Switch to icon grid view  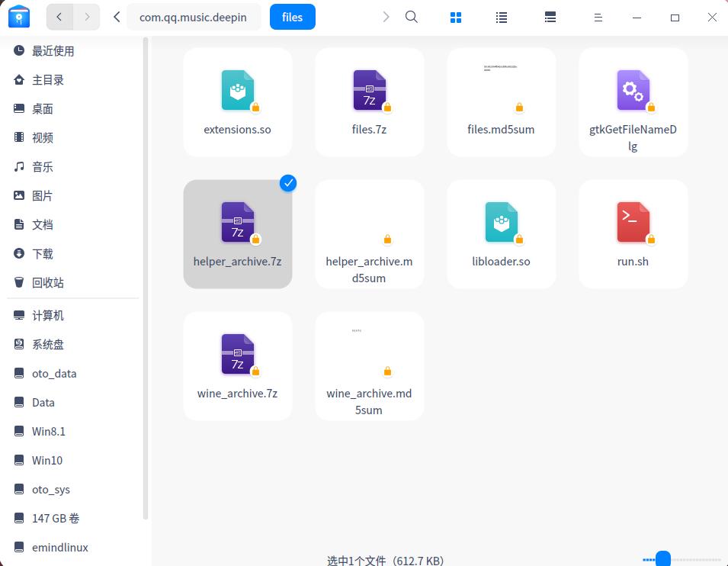pyautogui.click(x=456, y=18)
